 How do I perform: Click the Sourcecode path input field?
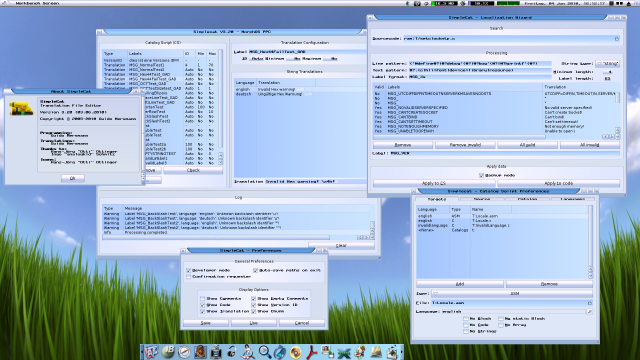coord(508,39)
